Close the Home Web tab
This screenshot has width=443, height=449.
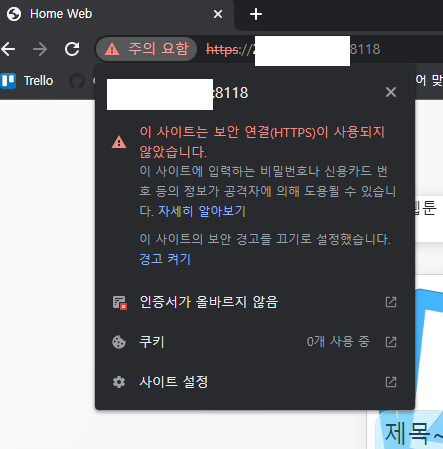218,14
